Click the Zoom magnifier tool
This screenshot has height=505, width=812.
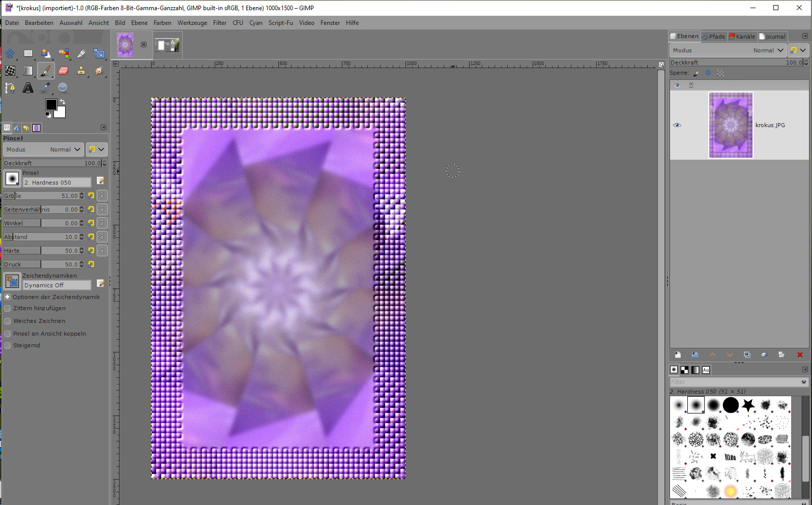[x=63, y=88]
